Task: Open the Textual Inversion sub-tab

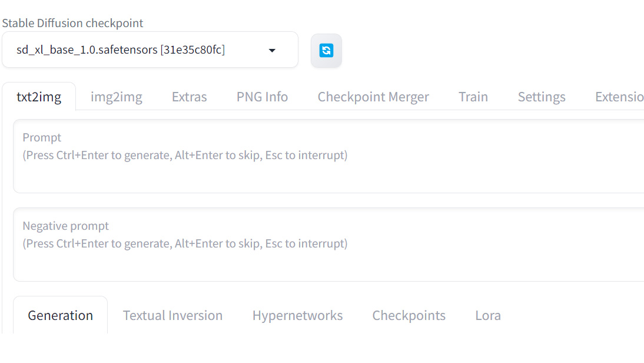Action: click(172, 315)
